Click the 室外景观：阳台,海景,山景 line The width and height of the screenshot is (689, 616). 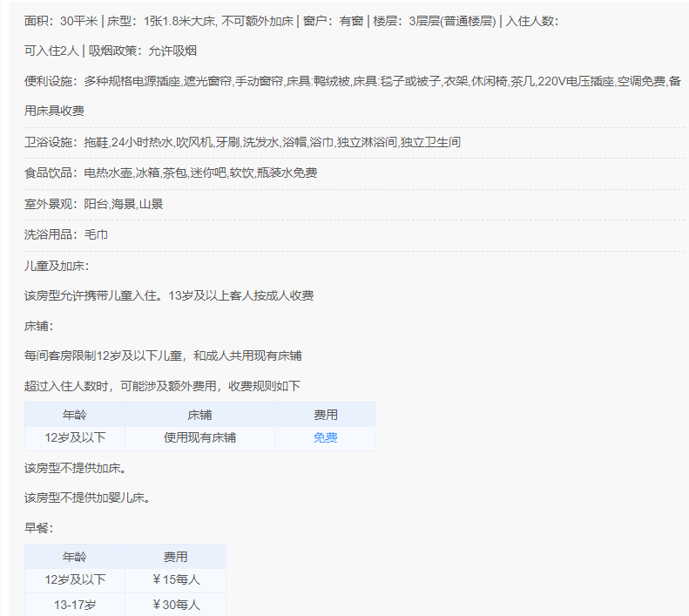(x=93, y=204)
